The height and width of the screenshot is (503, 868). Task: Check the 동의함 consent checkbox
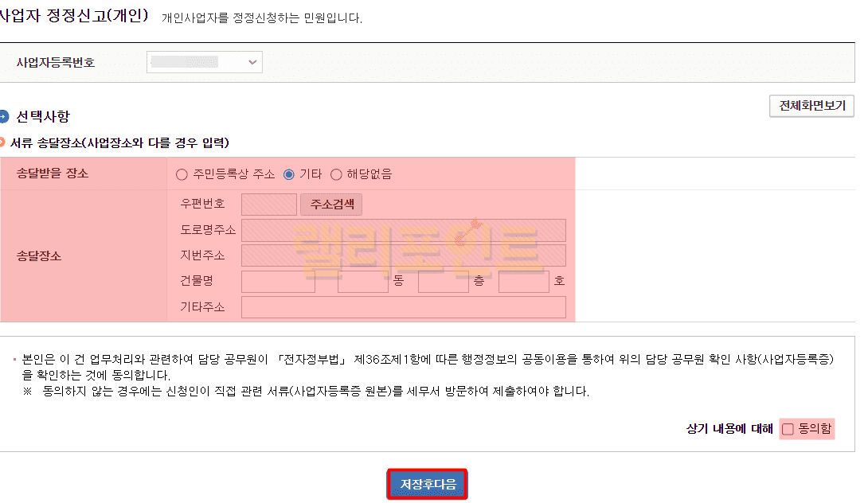coord(788,429)
